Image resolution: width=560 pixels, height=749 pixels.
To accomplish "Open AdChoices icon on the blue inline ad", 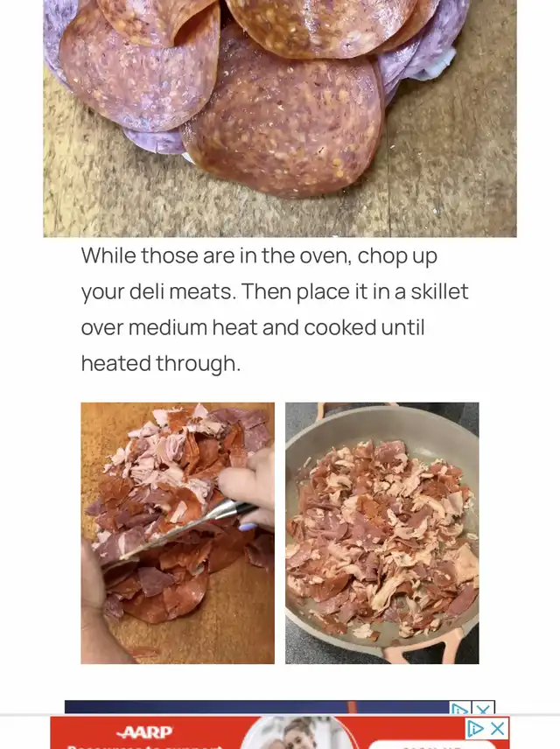I will [x=460, y=708].
